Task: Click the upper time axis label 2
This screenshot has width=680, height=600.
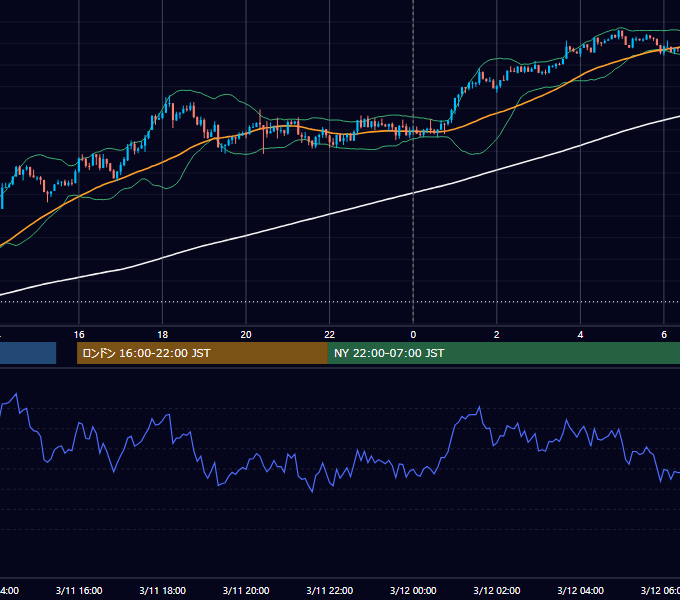Action: [x=497, y=334]
